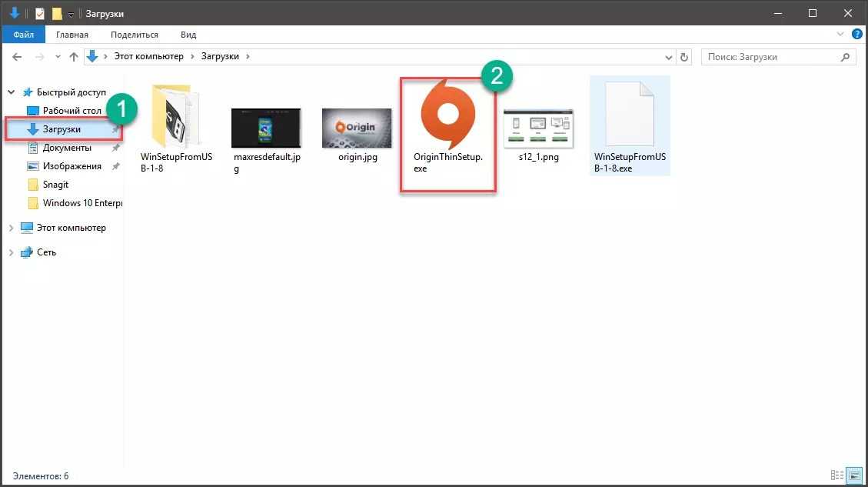Click the Properties quick access toolbar icon
Image resolution: width=868 pixels, height=487 pixels.
tap(40, 13)
